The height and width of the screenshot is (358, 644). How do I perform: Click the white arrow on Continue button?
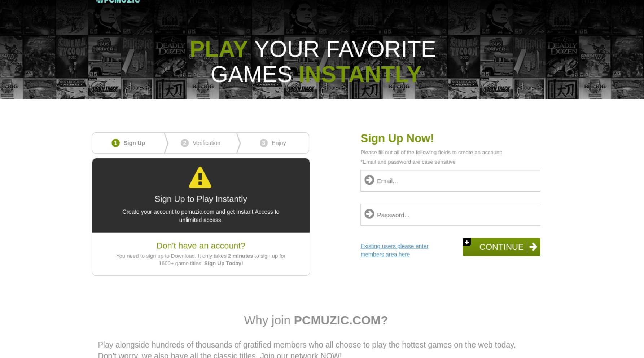[x=533, y=247]
